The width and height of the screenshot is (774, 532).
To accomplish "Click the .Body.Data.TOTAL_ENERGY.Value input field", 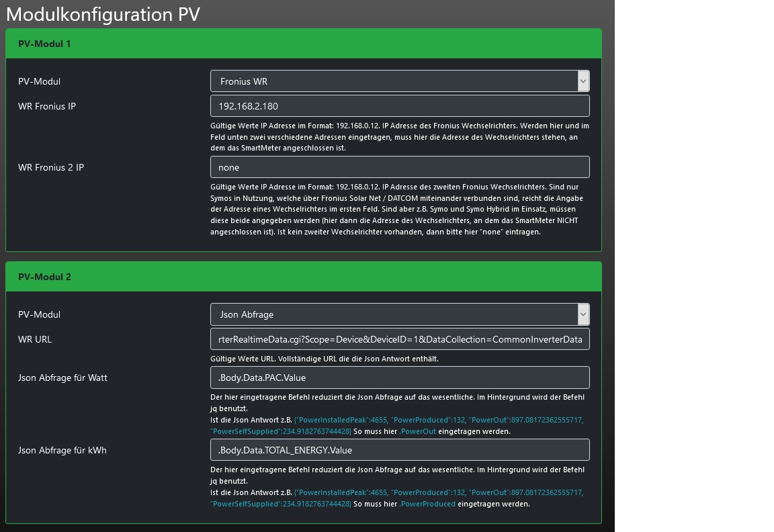I will (400, 450).
